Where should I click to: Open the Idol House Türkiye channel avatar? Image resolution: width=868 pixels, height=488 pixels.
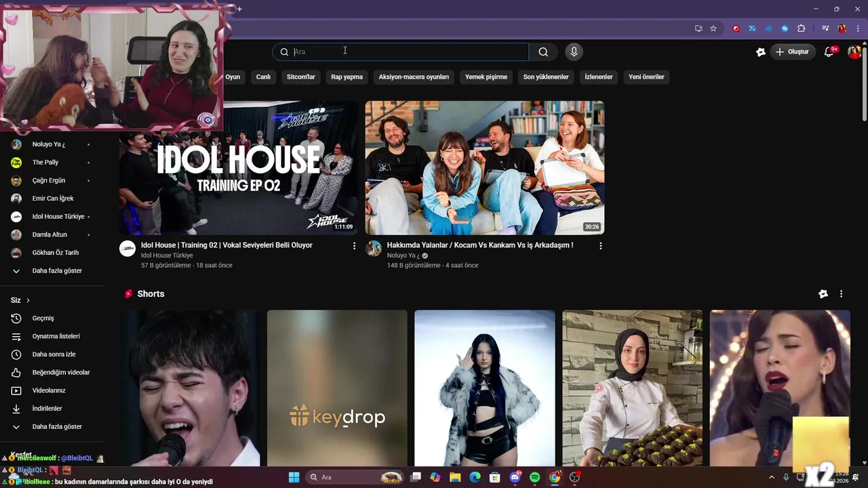tap(127, 248)
